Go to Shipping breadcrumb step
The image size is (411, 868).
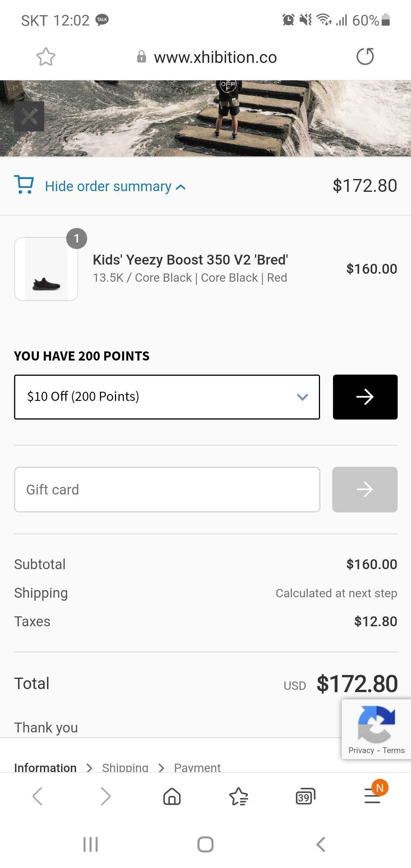pos(125,767)
